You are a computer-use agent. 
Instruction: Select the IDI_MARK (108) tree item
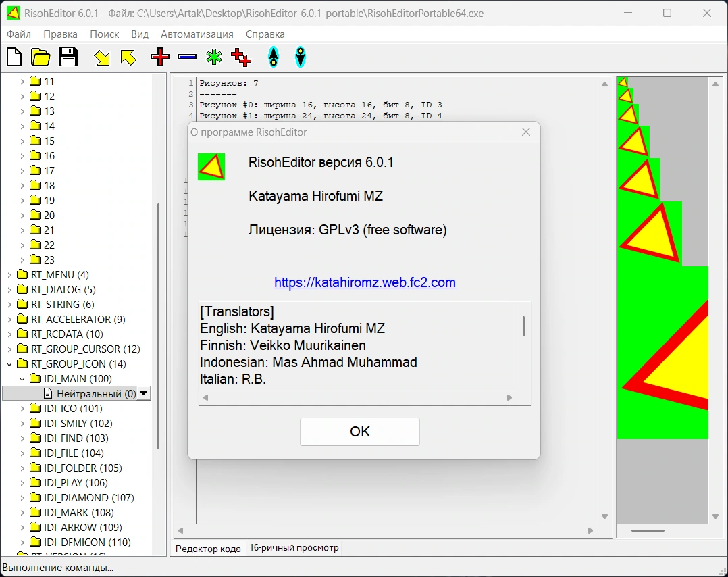[78, 512]
